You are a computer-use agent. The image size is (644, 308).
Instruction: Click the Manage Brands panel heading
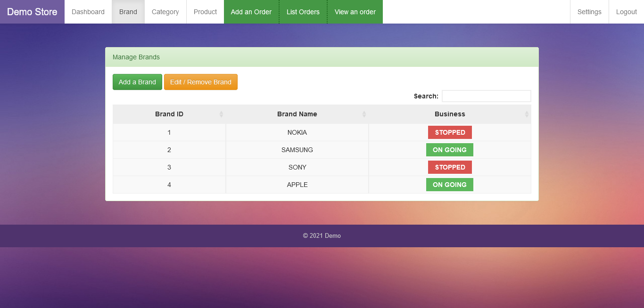click(322, 57)
